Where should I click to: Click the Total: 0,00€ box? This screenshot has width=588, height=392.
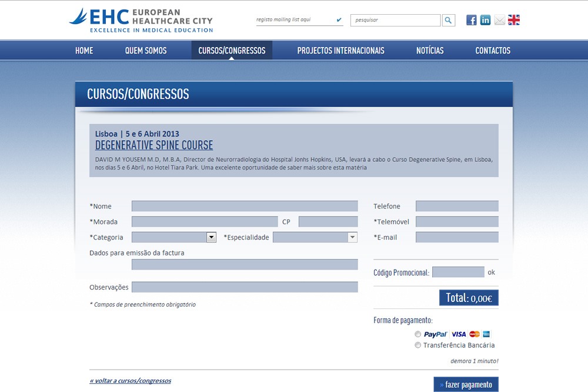point(469,298)
